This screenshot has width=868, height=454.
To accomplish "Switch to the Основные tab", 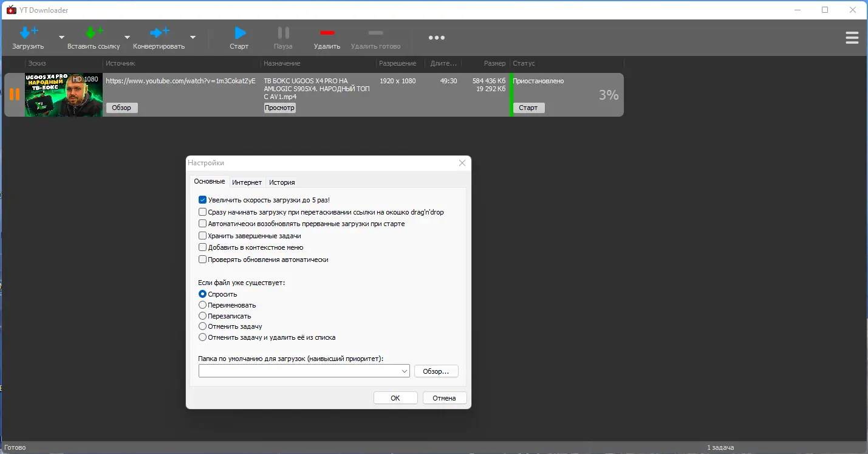I will click(x=210, y=181).
